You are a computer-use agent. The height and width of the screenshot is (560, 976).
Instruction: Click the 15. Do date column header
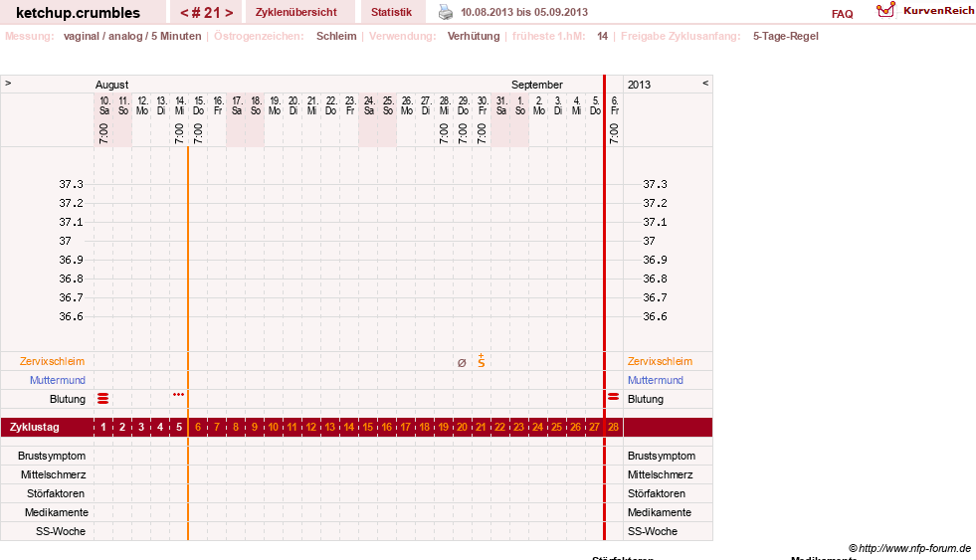[x=199, y=105]
